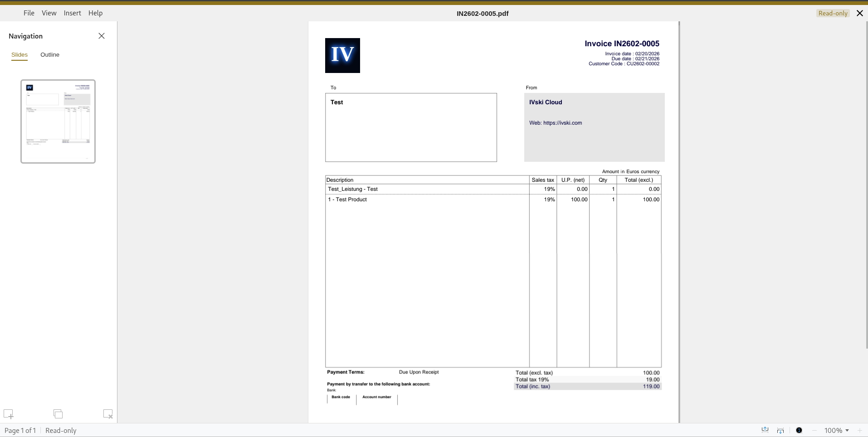Select the fit-to-page icon in the status bar

click(781, 430)
